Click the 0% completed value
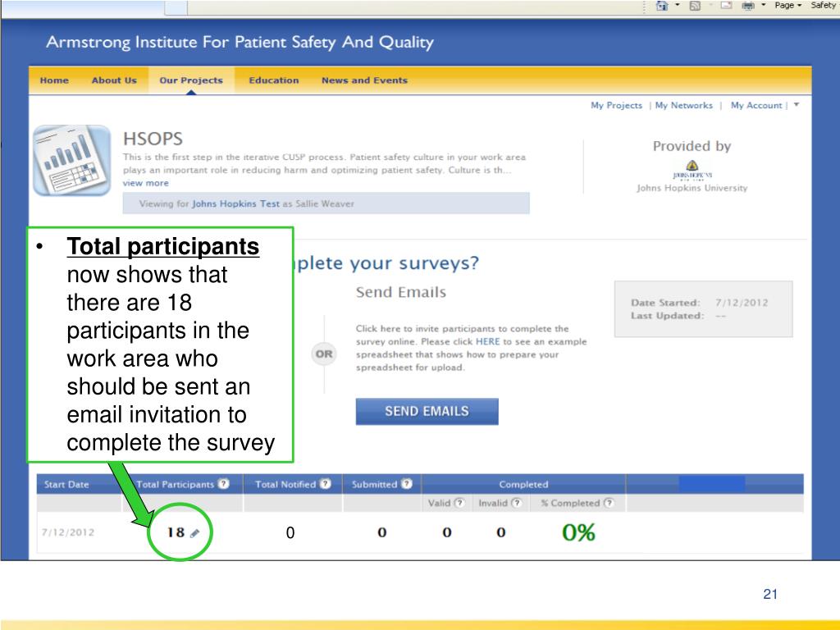Image resolution: width=840 pixels, height=630 pixels. click(x=578, y=532)
